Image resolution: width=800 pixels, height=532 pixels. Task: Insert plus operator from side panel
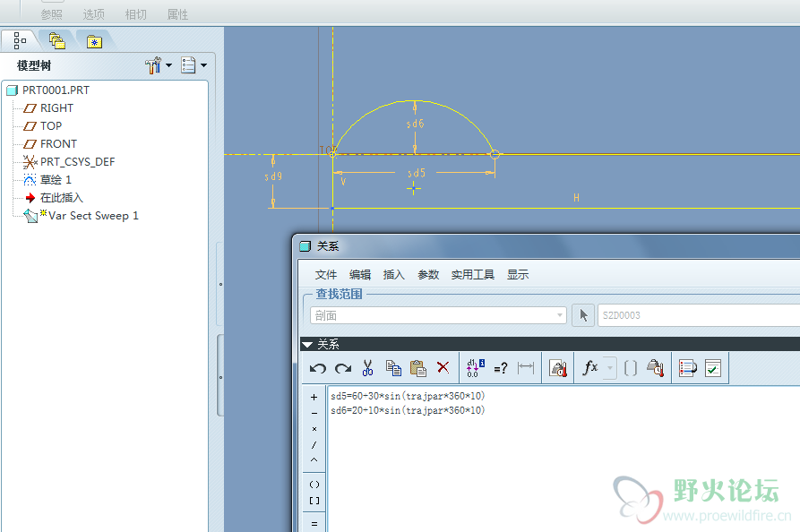click(x=314, y=397)
